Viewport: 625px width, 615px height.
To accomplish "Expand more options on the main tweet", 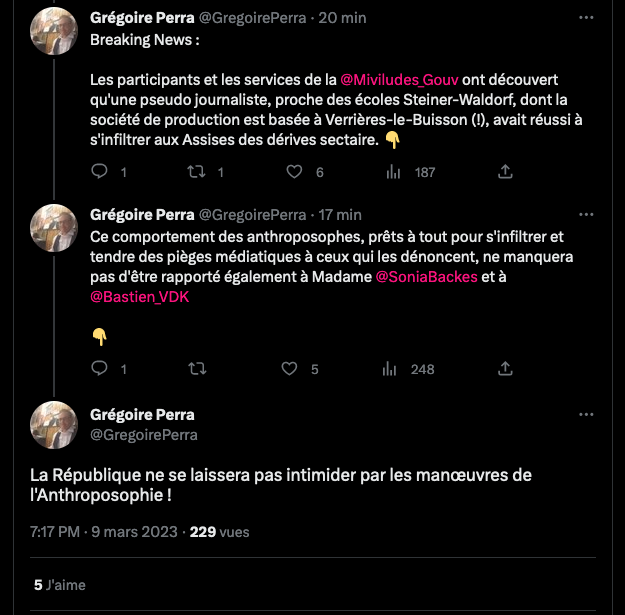I will (586, 415).
